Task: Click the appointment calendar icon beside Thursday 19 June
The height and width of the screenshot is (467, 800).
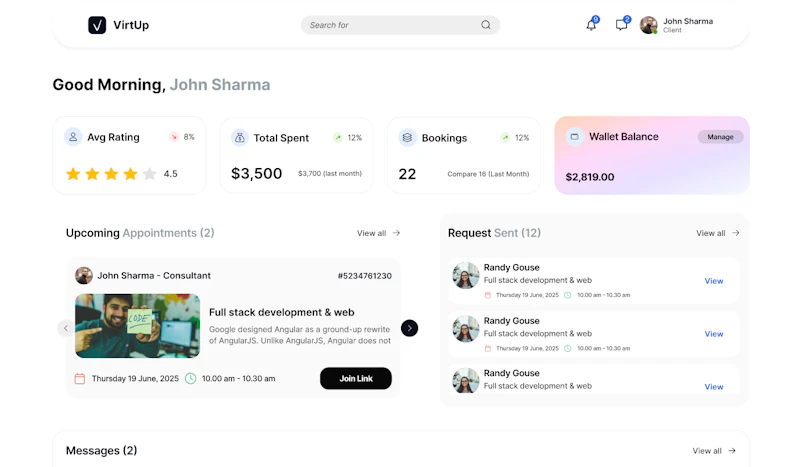Action: tap(80, 379)
